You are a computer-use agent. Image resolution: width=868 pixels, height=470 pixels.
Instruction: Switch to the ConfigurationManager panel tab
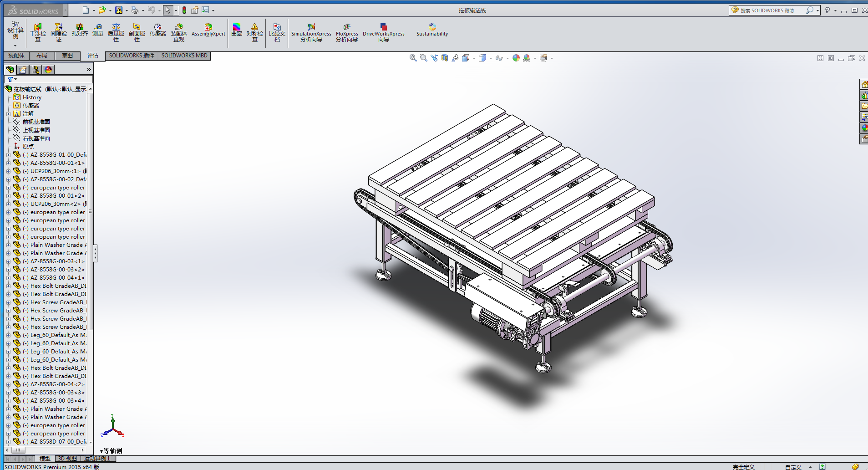tap(36, 70)
